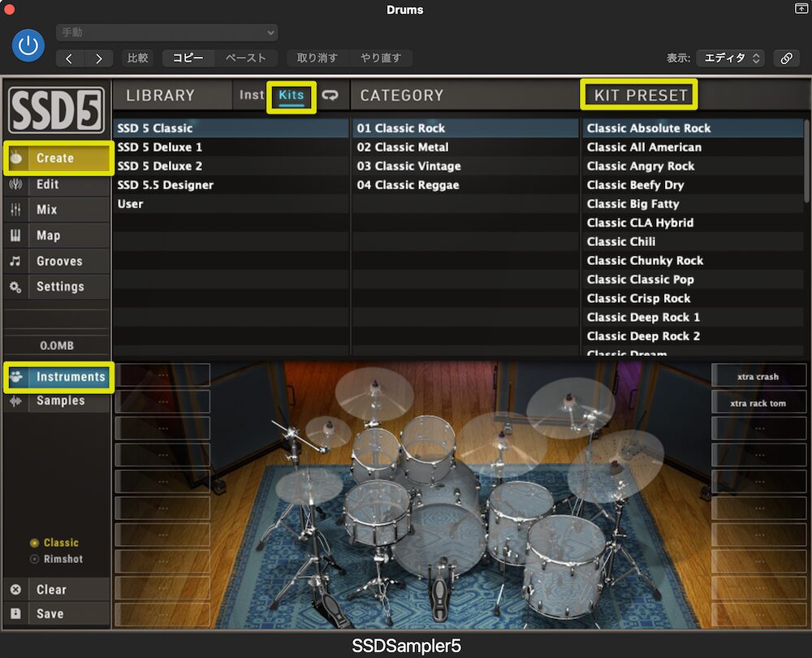Click the link chain icon button
Viewport: 812px width, 658px height.
(785, 58)
